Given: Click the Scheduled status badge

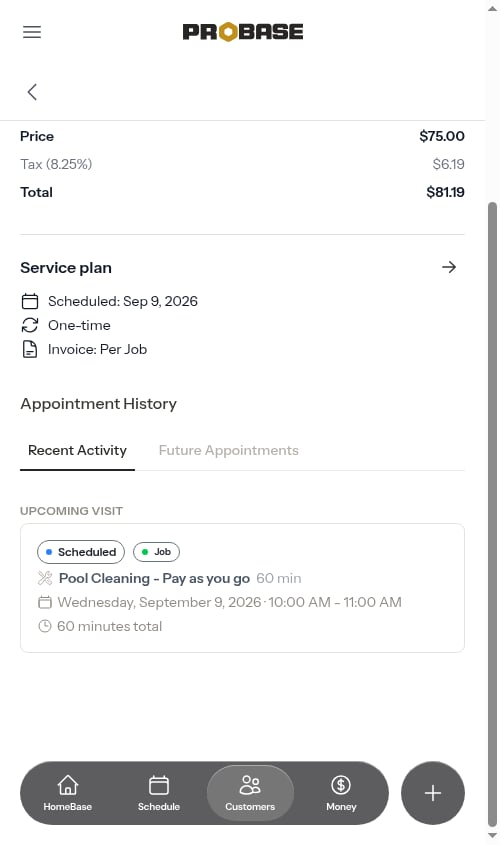Looking at the screenshot, I should 81,552.
